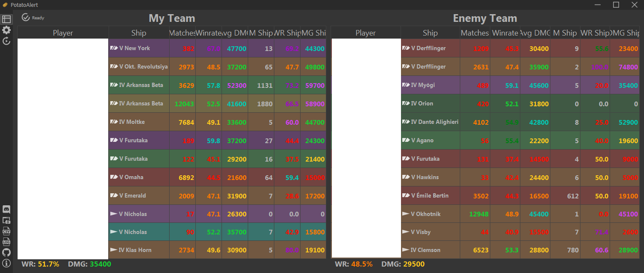Click Enemy Team Winrate column header
Screen dimensions: 644x273
[505, 33]
